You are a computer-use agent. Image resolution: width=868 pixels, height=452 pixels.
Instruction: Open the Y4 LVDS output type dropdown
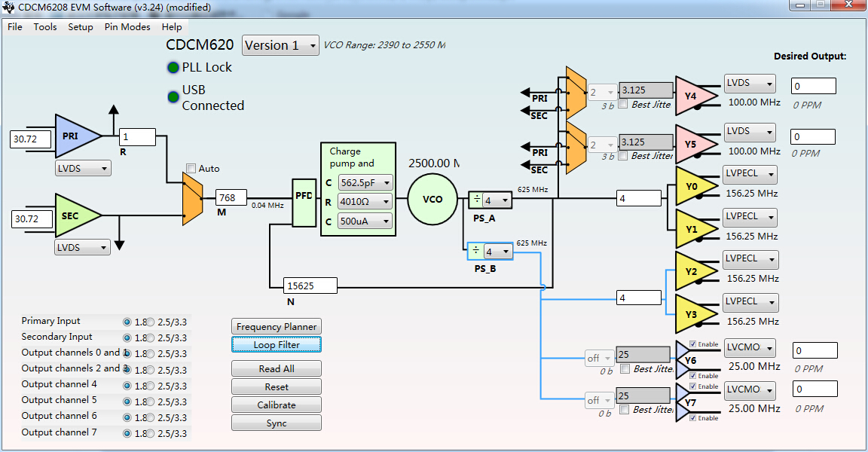(x=750, y=84)
